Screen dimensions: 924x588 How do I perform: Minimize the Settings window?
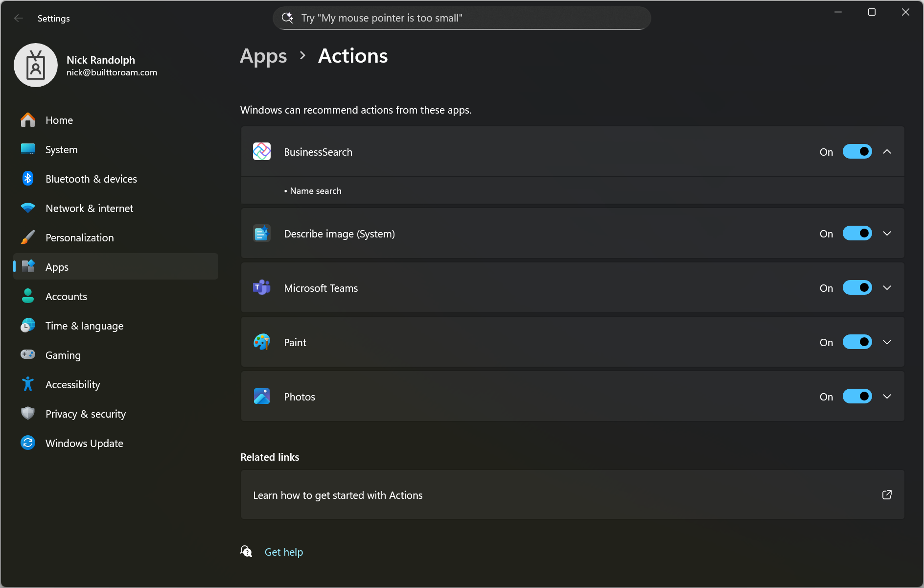tap(838, 12)
